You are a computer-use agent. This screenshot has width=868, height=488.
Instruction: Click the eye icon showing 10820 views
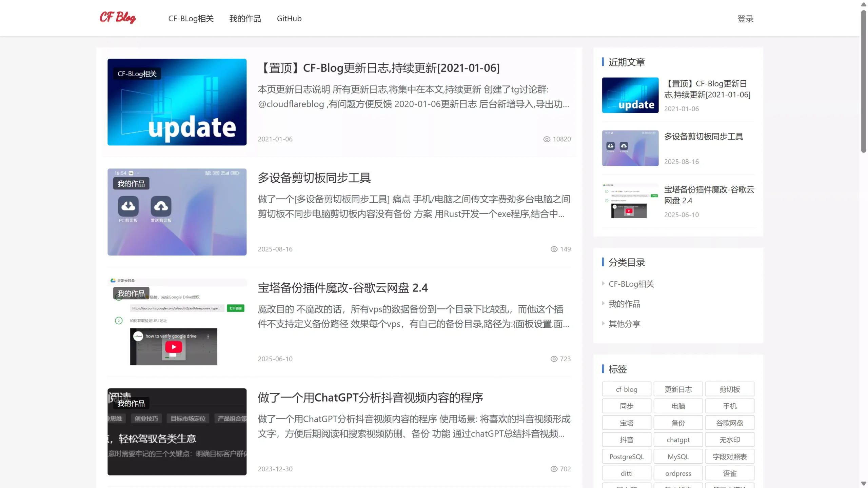(547, 139)
